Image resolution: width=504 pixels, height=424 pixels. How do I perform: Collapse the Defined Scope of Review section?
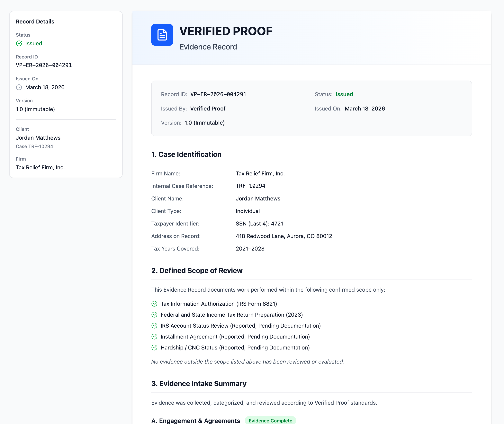point(197,270)
